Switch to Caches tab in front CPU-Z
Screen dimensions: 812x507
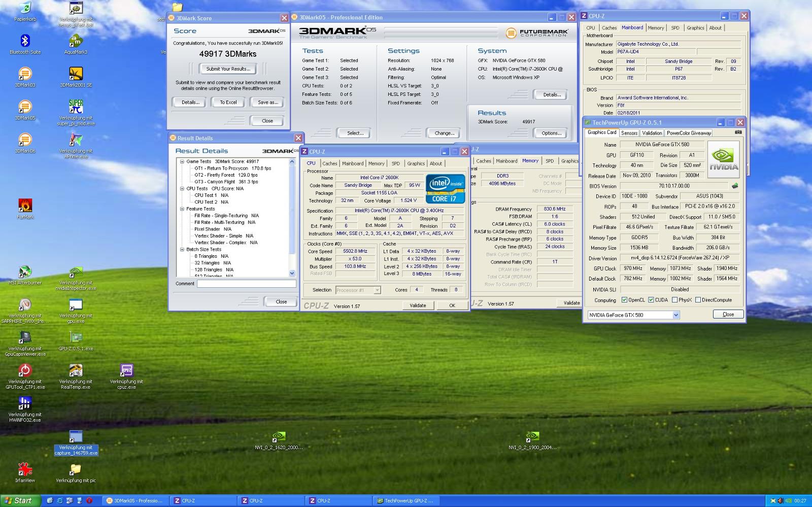point(330,163)
